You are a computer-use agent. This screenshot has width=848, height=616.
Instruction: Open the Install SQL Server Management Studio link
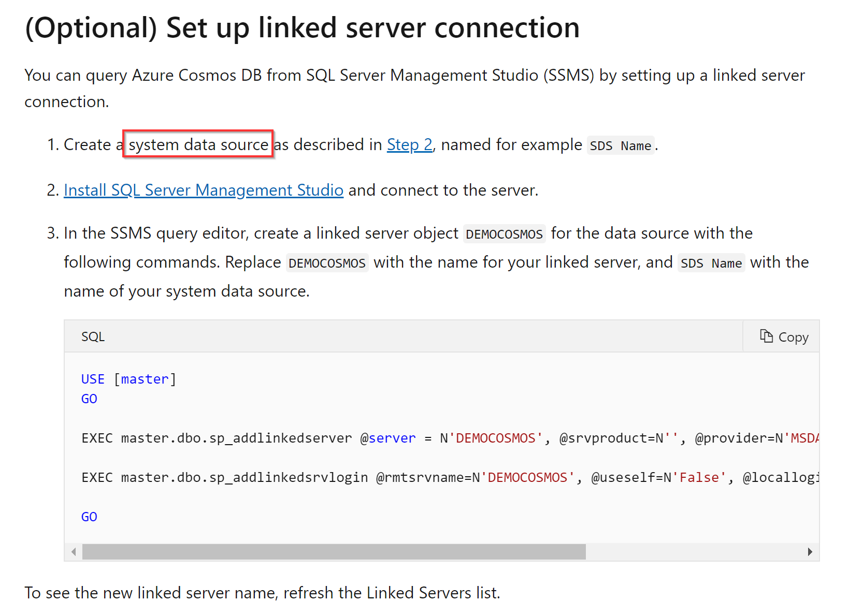[203, 190]
